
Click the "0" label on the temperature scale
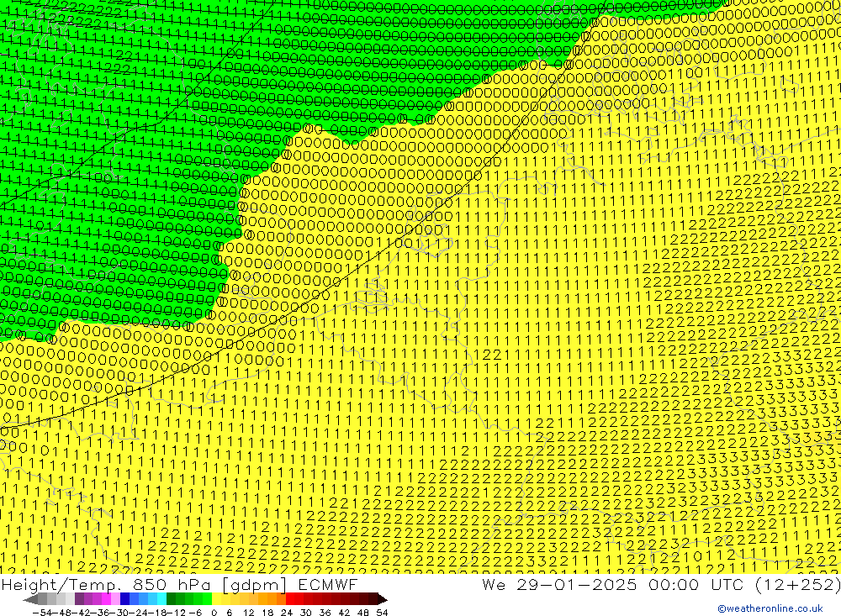coord(214,613)
